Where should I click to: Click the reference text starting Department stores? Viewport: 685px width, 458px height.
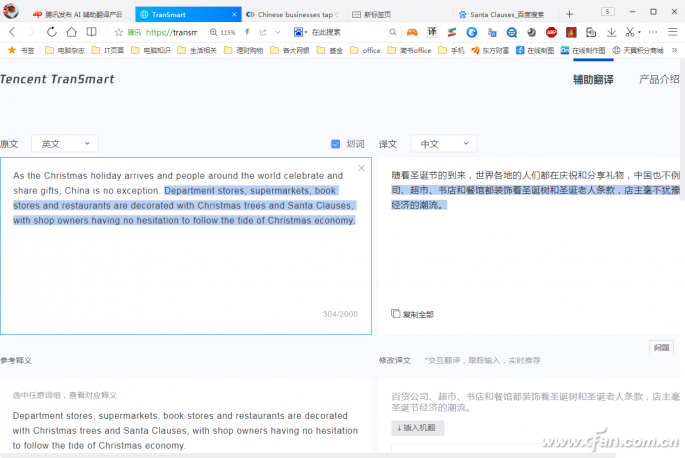185,430
